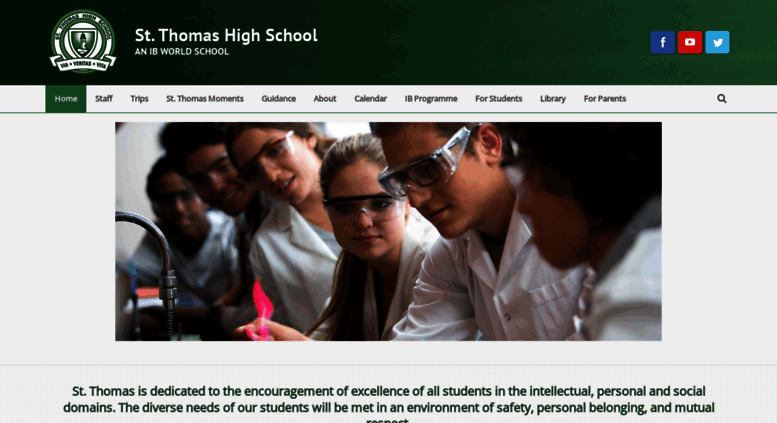The image size is (777, 423).
Task: Open St. Thomas Moments menu item
Action: coord(205,99)
